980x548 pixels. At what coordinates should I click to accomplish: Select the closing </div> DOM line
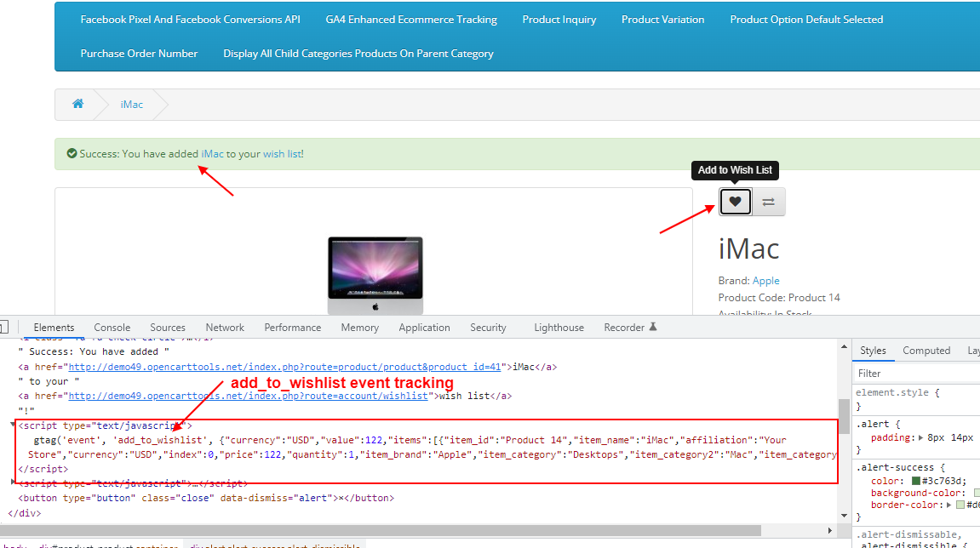coord(24,513)
